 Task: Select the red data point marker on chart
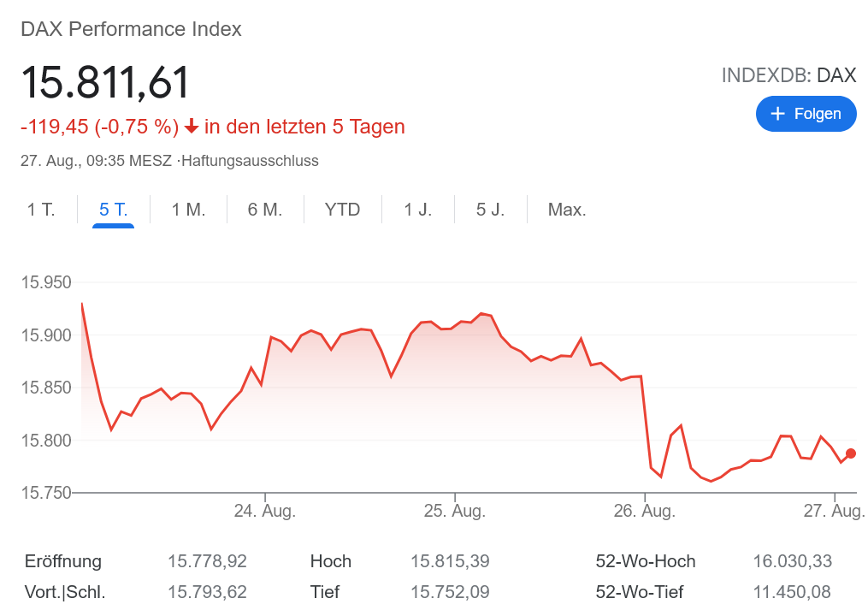coord(849,454)
